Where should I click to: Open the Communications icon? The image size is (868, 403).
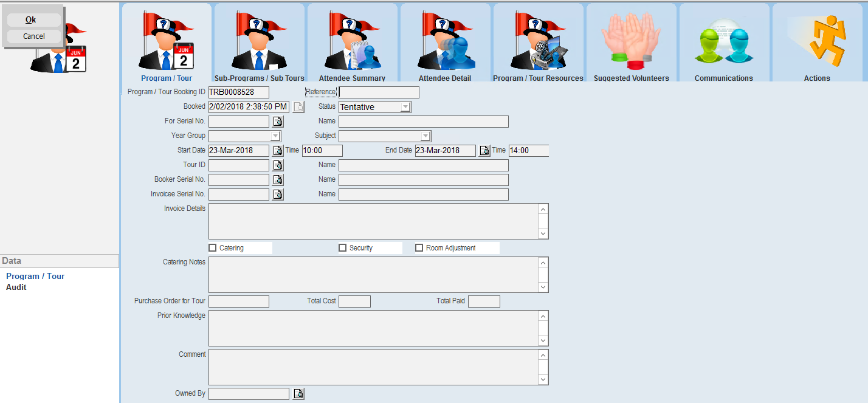coord(723,44)
